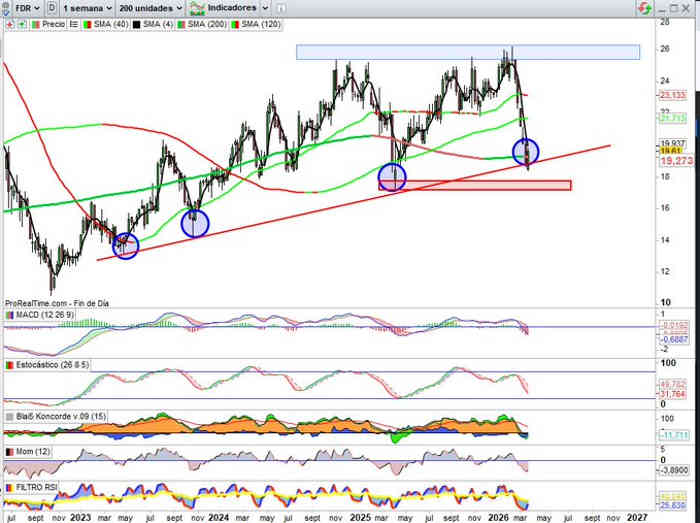This screenshot has height=523, width=700.
Task: Open the '200 unidades' units dropdown
Action: pos(150,7)
